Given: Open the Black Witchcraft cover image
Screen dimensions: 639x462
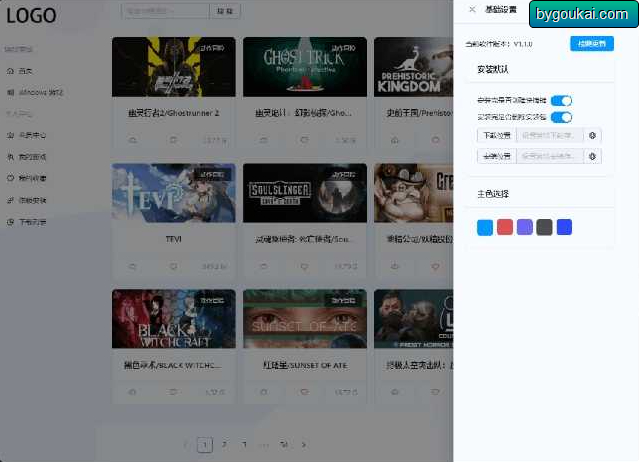Looking at the screenshot, I should click(174, 319).
